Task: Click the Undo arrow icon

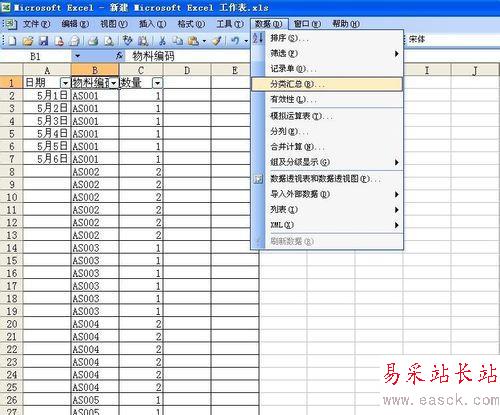Action: (x=235, y=41)
